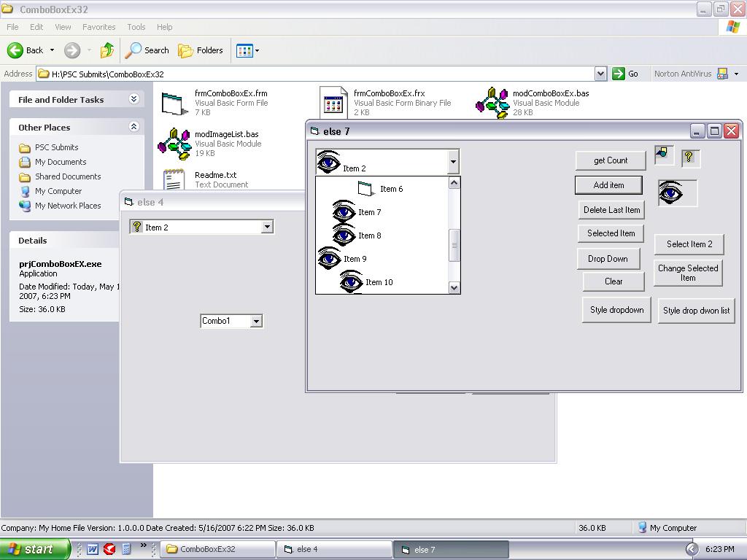Open the Favorites menu
This screenshot has height=560, width=747.
click(98, 27)
